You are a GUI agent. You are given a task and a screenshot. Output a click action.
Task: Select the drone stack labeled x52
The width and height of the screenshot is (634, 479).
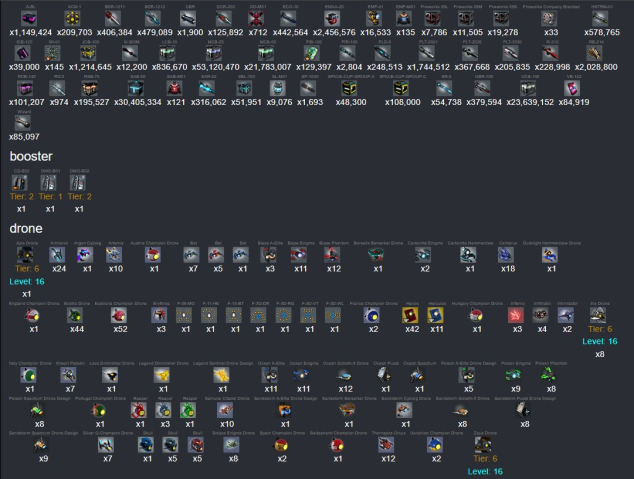pos(121,314)
